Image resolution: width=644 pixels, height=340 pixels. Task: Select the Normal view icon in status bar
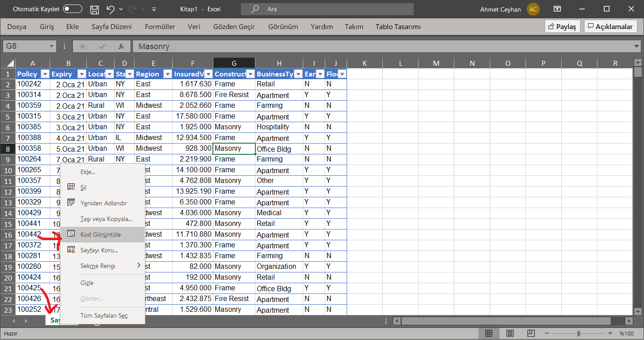click(x=489, y=333)
